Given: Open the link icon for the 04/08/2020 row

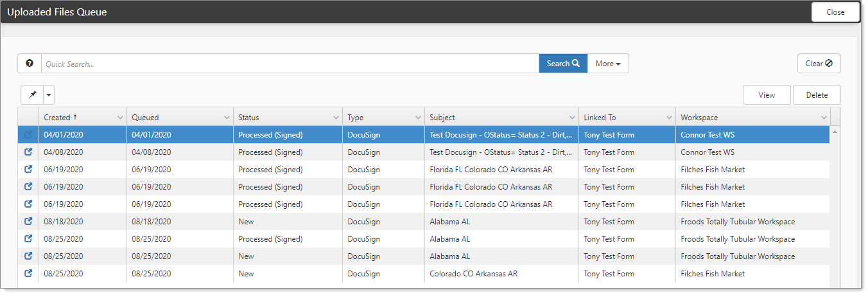Looking at the screenshot, I should [28, 152].
